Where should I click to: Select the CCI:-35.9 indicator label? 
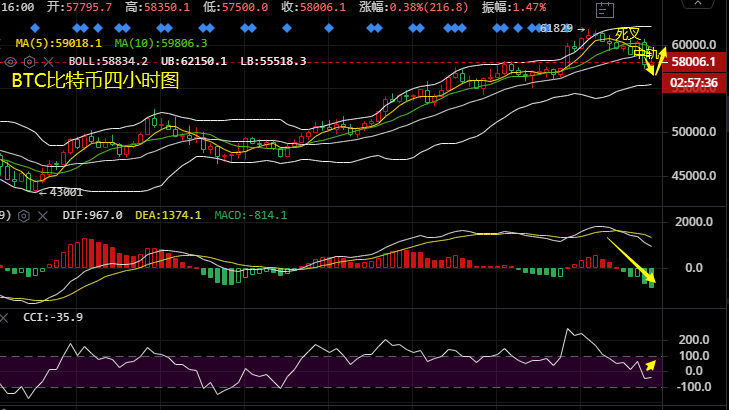[53, 317]
